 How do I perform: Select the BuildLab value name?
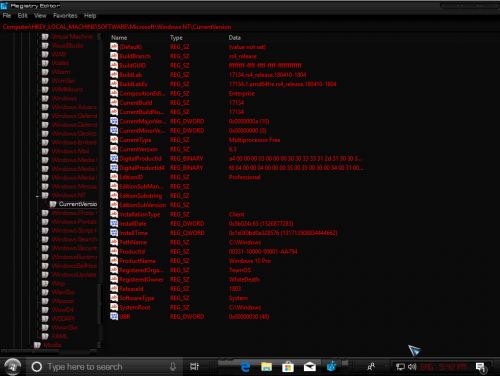131,75
